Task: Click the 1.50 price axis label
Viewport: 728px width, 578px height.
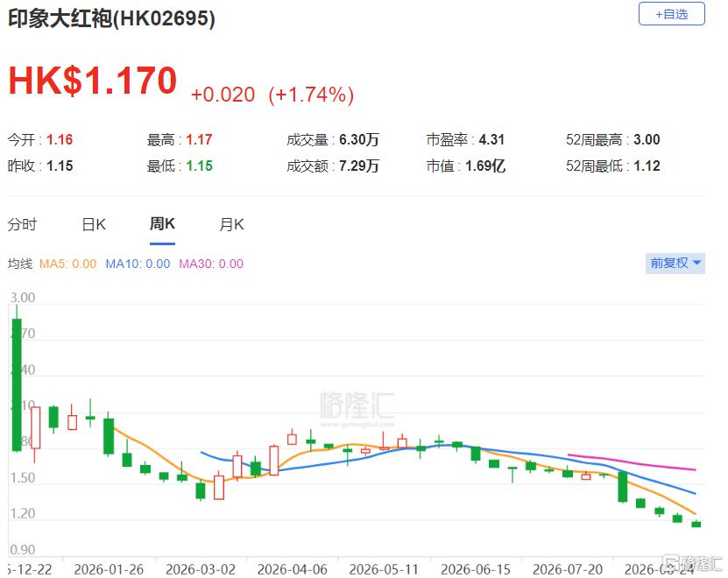Action: pos(22,477)
